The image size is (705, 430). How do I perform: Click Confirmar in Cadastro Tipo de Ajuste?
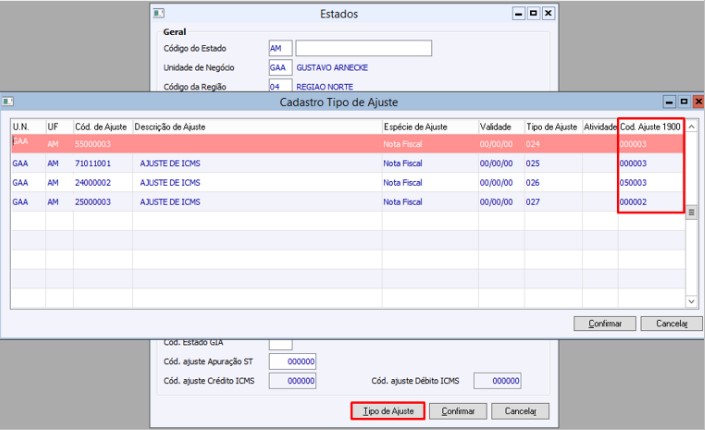[x=605, y=323]
